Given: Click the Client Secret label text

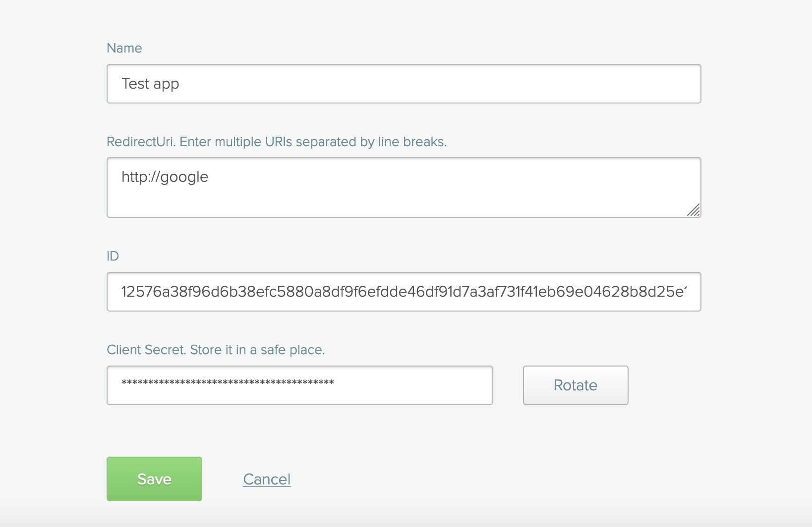Looking at the screenshot, I should tap(216, 350).
